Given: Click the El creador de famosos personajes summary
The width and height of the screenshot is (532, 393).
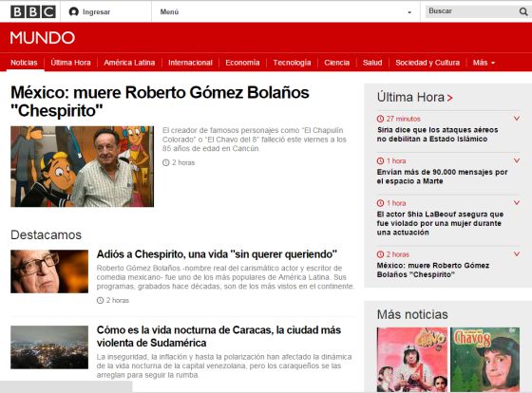Looking at the screenshot, I should (255, 140).
